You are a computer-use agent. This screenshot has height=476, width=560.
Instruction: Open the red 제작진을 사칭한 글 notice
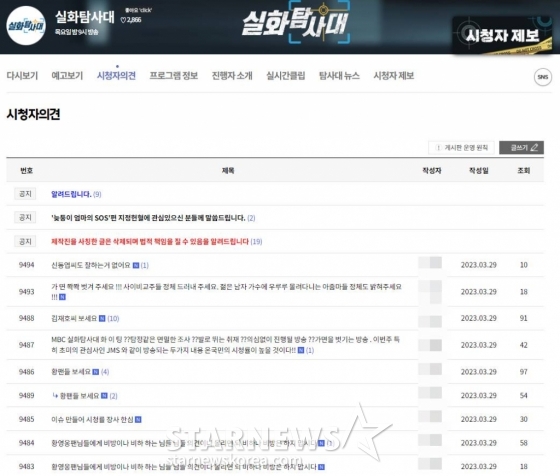[150, 241]
